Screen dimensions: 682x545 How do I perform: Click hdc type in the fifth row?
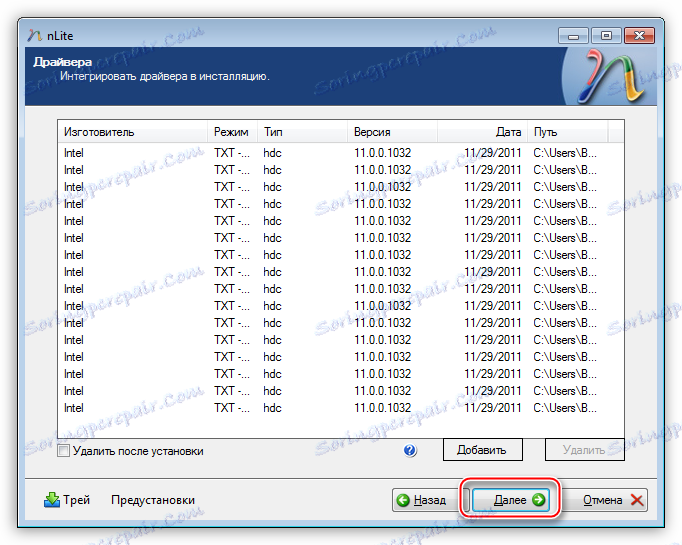point(272,221)
